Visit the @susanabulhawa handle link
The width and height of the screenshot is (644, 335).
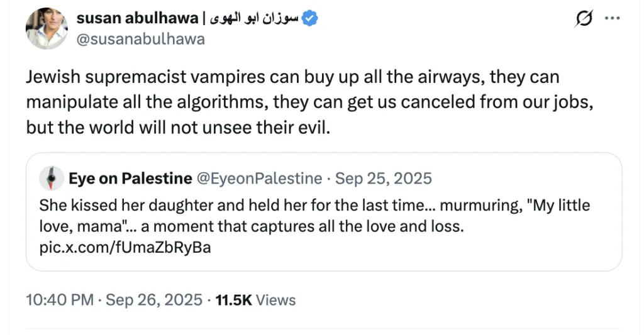pos(140,39)
